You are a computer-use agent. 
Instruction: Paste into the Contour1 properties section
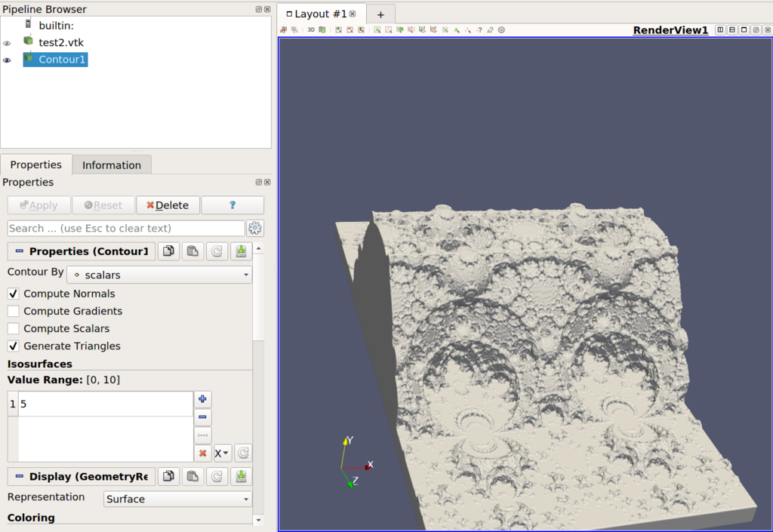tap(192, 251)
